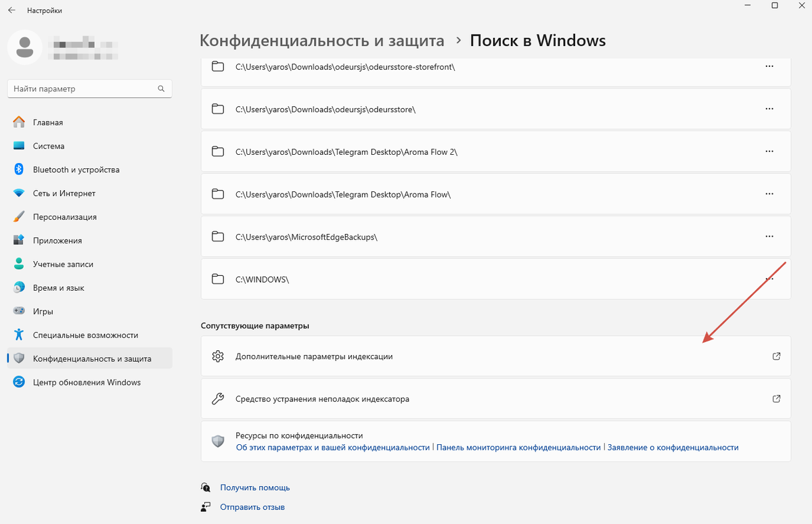Open more options for the odeursjs\odeursstore\ folder row
This screenshot has width=812, height=524.
point(769,109)
